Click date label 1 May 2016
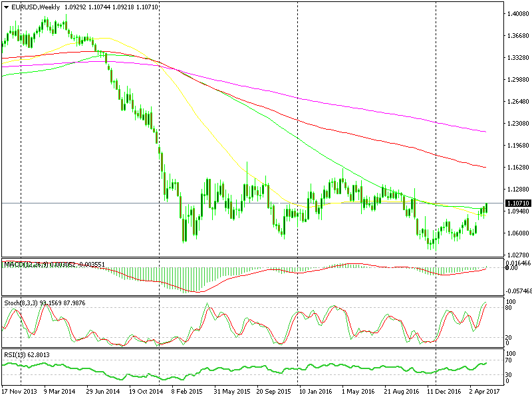Screen dimensions: 532x399 (x=358, y=392)
